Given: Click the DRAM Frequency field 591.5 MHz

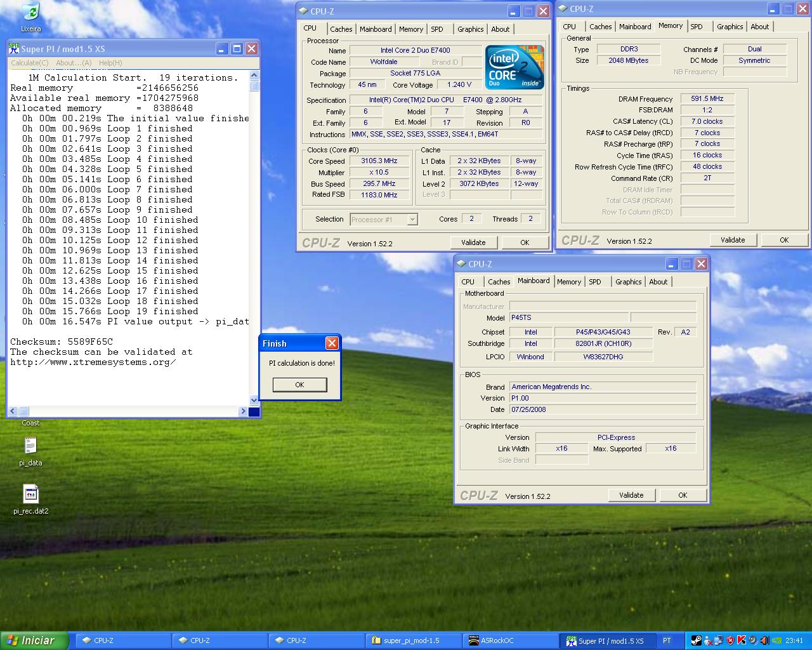Looking at the screenshot, I should pos(707,99).
